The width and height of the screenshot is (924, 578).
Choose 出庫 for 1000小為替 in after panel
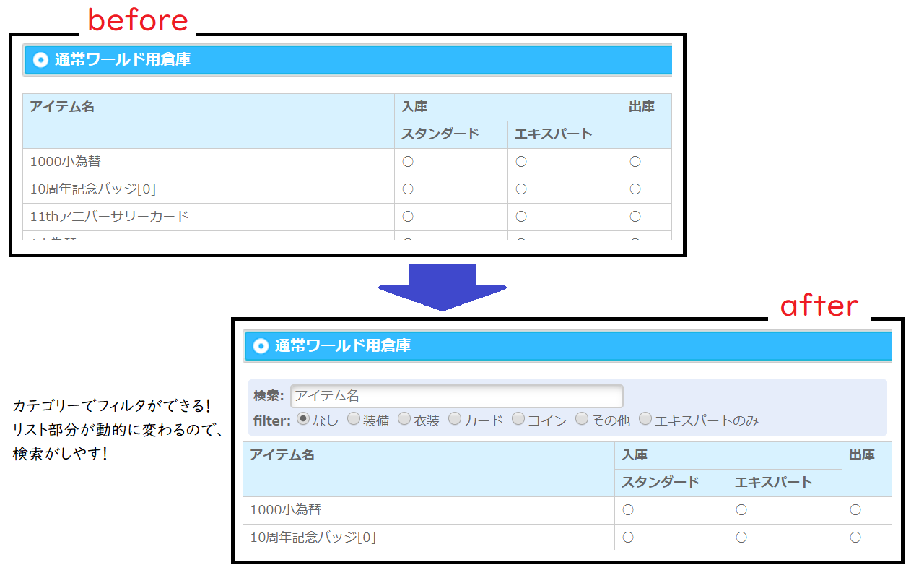tap(855, 510)
